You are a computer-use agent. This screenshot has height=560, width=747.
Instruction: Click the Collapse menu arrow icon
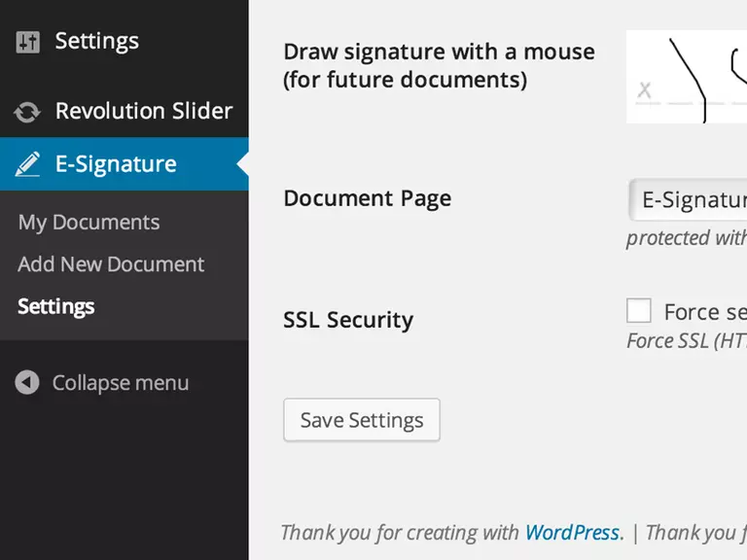pyautogui.click(x=27, y=383)
